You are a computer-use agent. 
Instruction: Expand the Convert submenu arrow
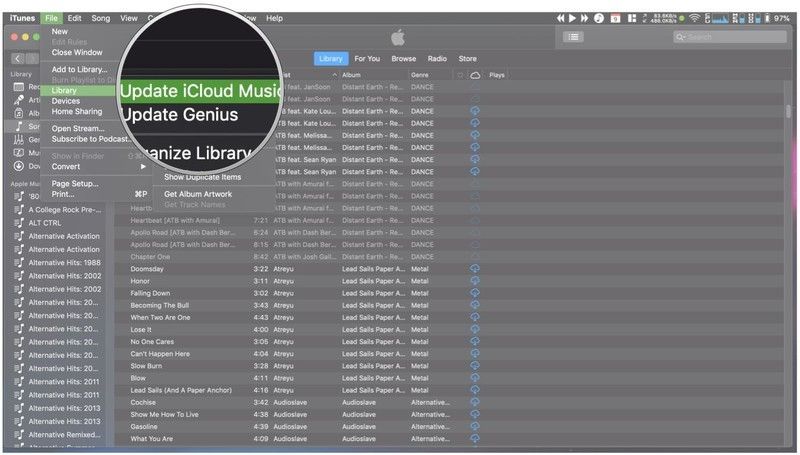tap(143, 166)
